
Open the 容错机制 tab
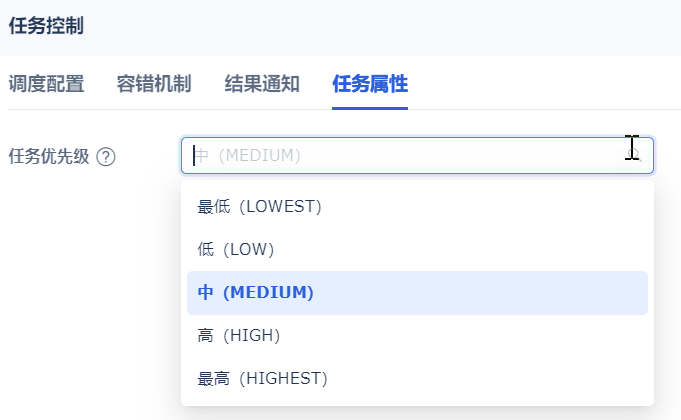(154, 84)
